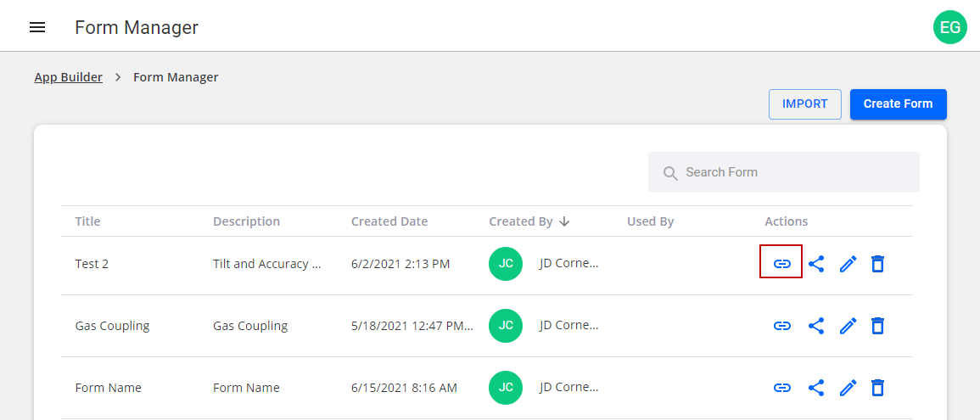Copy link for Test 2 form
The image size is (980, 420).
781,264
